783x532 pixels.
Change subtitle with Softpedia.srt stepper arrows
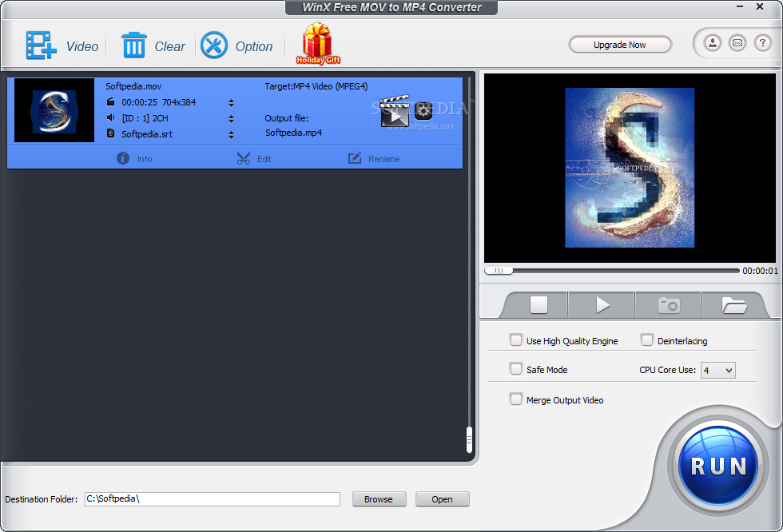coord(231,135)
